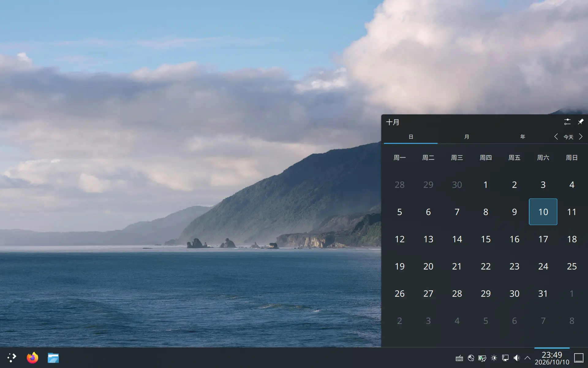Open the Dolphin file manager from taskbar
The image size is (588, 368).
coord(53,358)
